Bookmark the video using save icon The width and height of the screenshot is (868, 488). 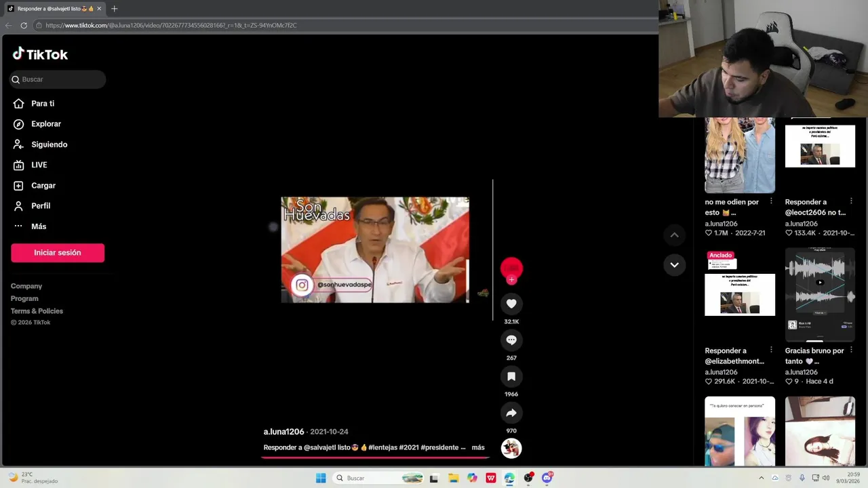(511, 376)
